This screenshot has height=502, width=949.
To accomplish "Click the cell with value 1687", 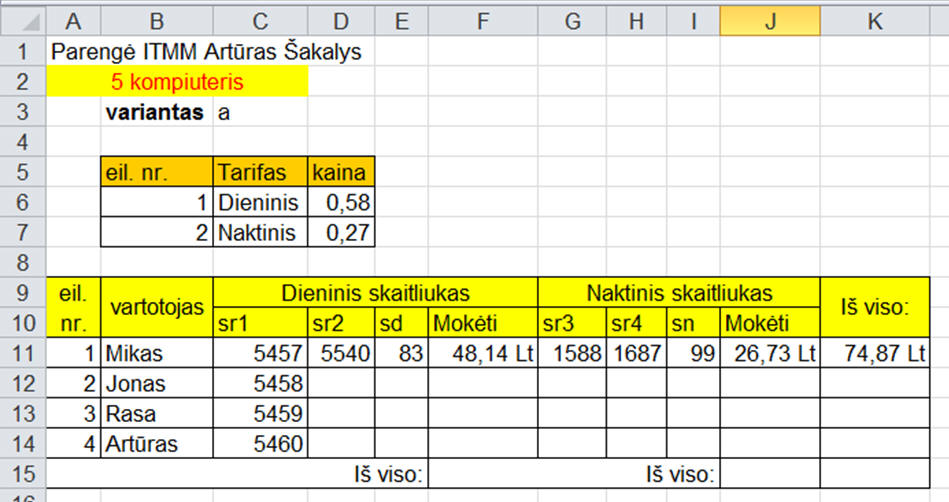I will point(633,353).
